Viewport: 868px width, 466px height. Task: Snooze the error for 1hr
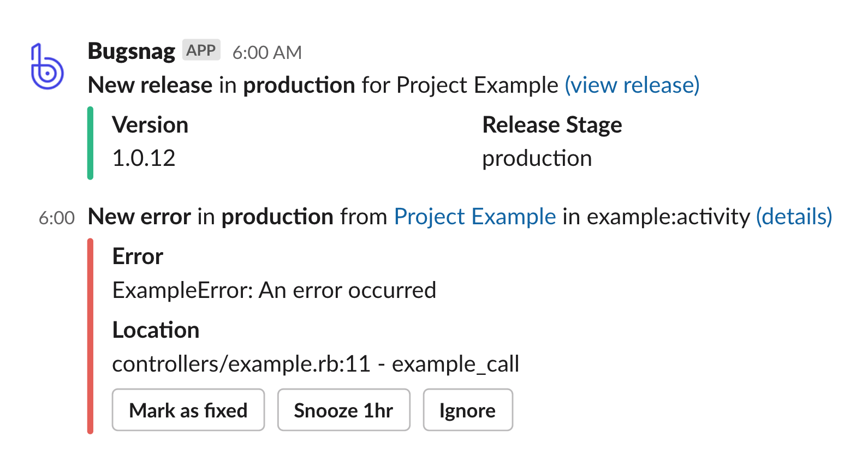coord(343,410)
